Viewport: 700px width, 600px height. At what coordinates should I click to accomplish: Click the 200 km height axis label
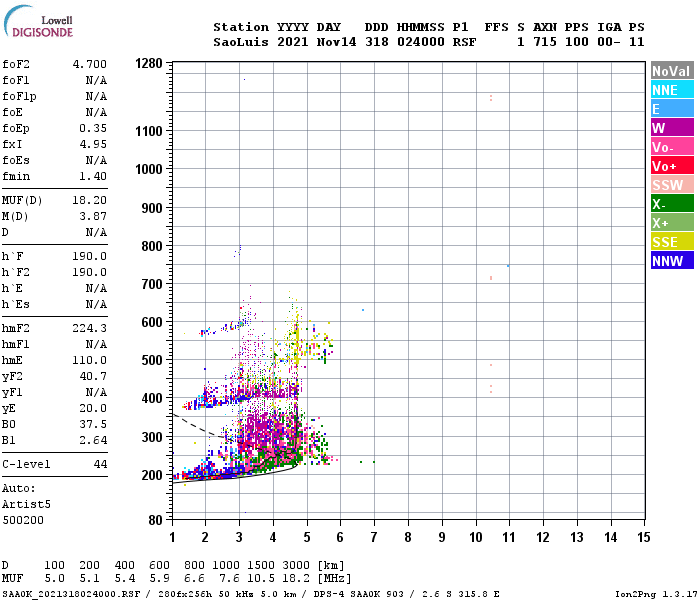point(152,475)
